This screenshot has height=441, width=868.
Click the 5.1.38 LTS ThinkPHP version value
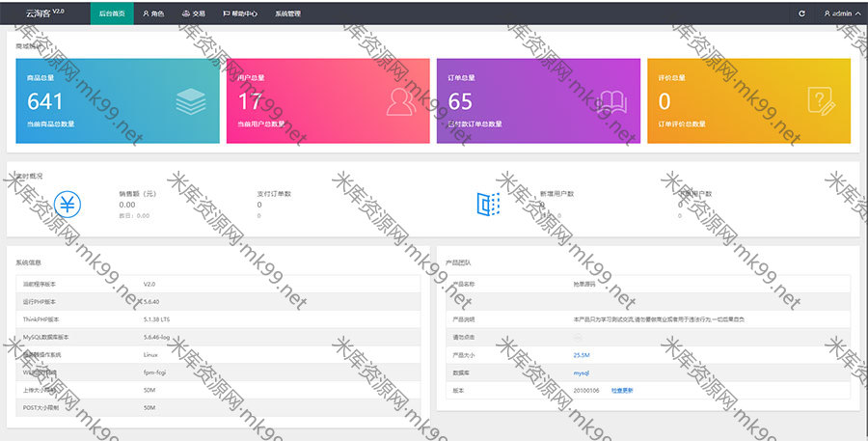point(156,319)
